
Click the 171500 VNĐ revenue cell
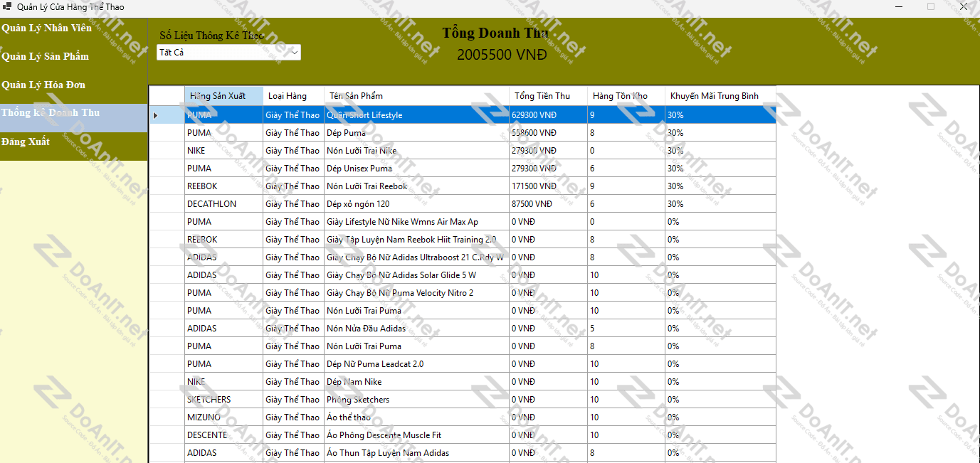pos(548,186)
